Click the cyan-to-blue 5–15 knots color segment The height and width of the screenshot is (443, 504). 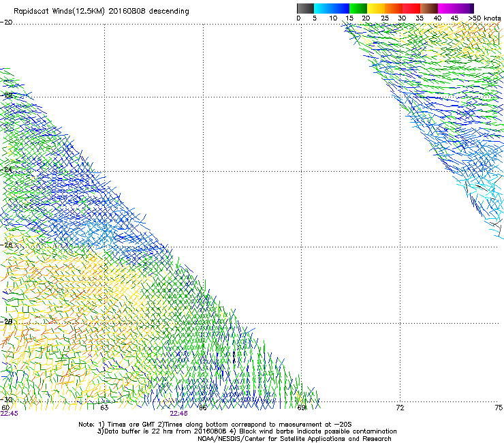(x=332, y=8)
